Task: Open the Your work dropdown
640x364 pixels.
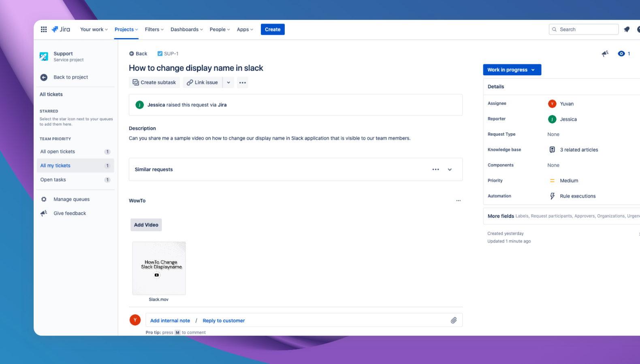Action: pos(94,30)
